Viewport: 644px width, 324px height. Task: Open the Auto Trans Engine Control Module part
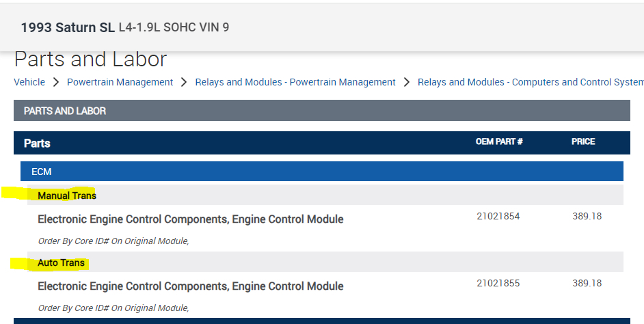190,286
